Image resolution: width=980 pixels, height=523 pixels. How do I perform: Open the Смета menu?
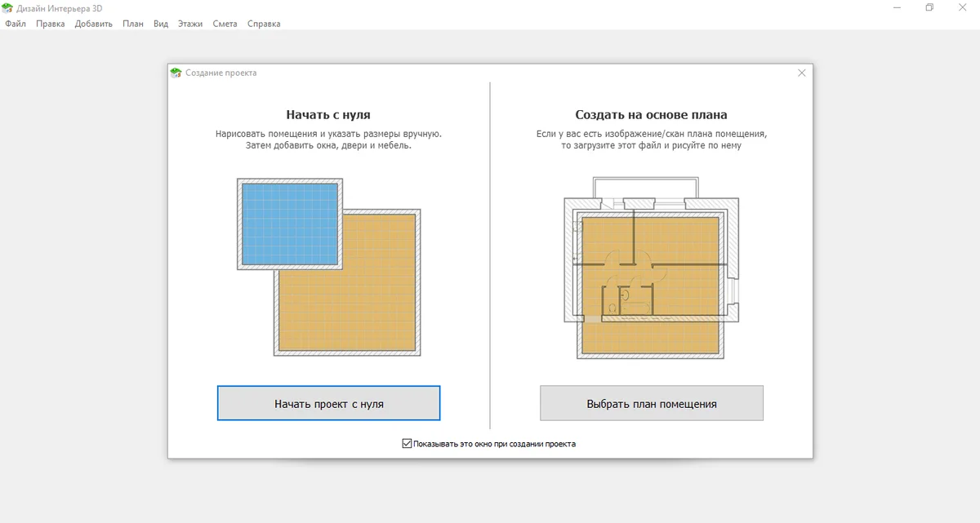point(225,24)
